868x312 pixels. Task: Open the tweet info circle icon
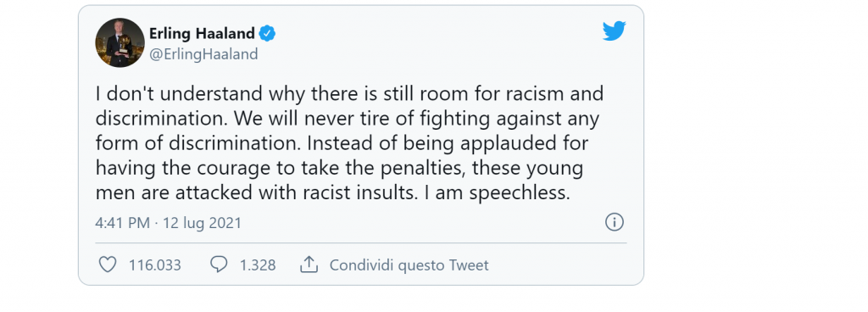coord(615,222)
